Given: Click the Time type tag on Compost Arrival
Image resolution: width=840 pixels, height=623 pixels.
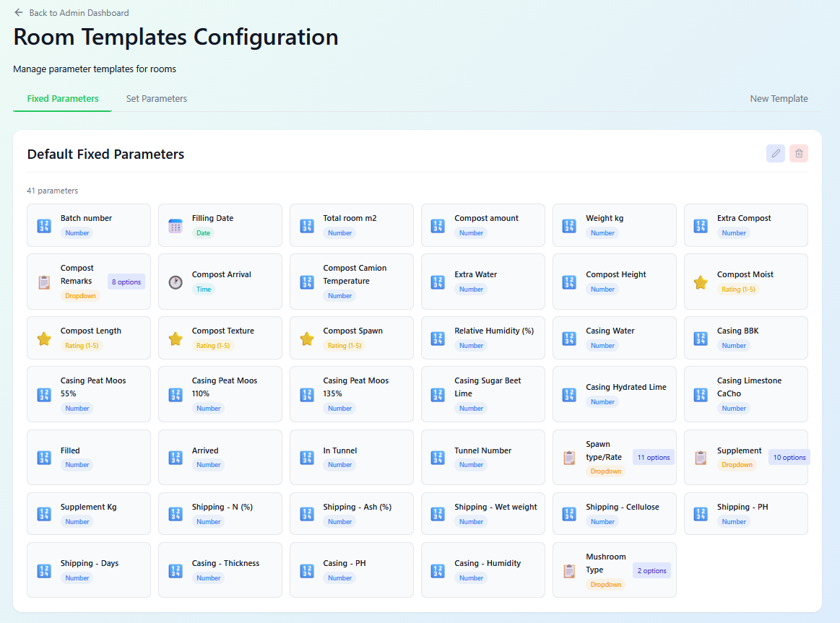Looking at the screenshot, I should click(x=204, y=289).
